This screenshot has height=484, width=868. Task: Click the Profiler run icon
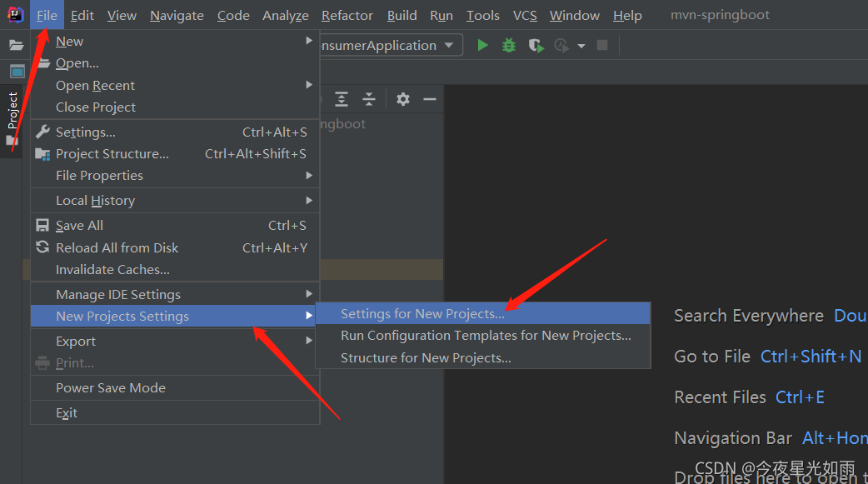point(561,45)
